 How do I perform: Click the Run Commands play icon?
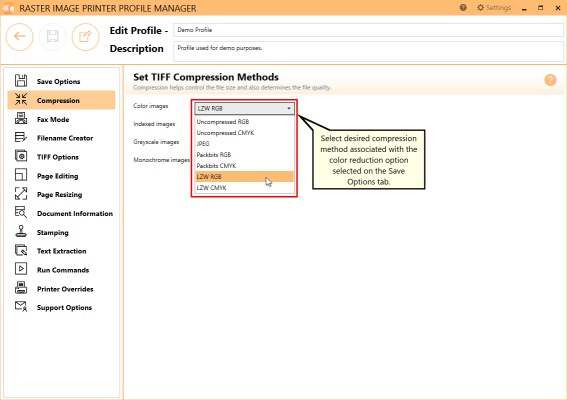(21, 269)
